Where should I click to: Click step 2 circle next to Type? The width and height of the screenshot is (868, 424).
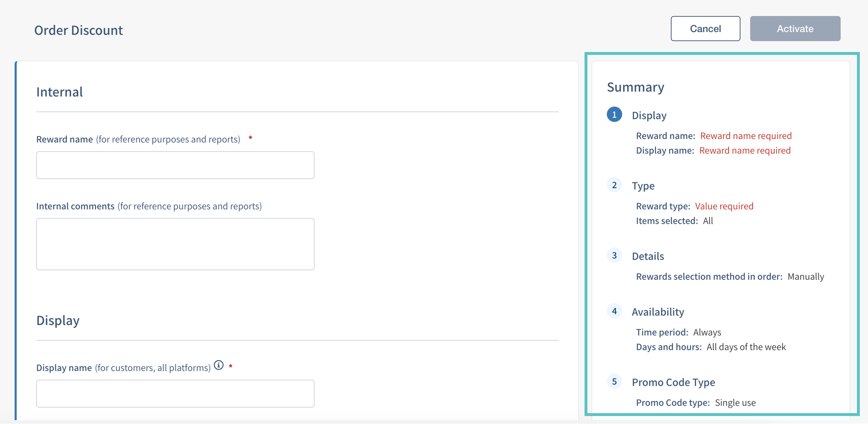tap(614, 185)
